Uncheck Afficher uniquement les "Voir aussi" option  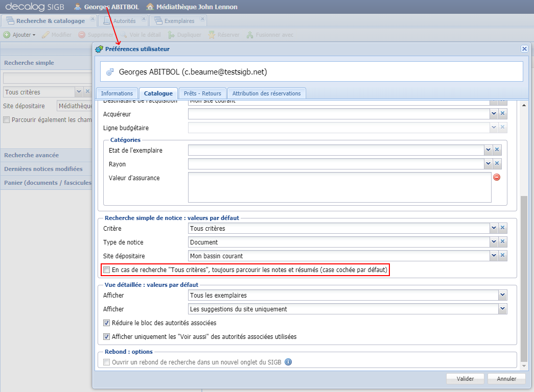coord(107,336)
